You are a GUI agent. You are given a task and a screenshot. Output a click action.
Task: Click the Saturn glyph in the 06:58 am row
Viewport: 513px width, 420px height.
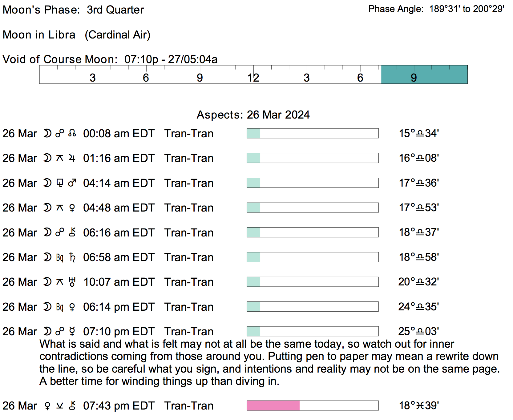point(72,257)
